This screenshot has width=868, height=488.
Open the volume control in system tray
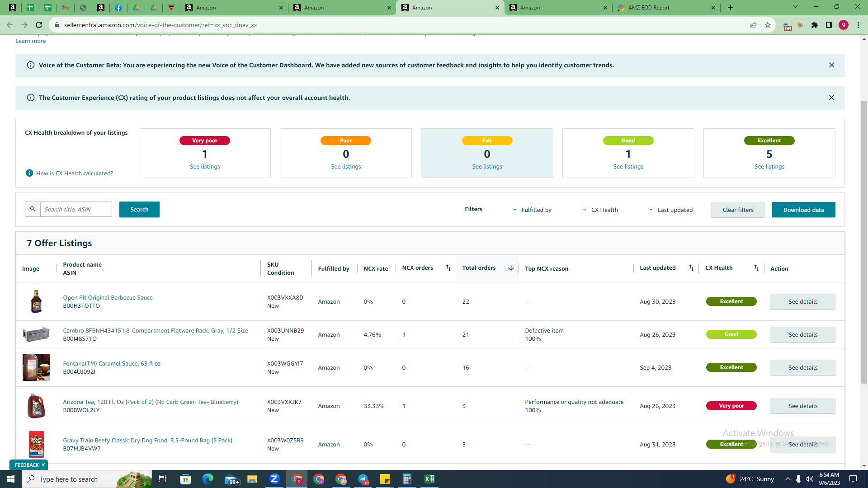tap(810, 479)
